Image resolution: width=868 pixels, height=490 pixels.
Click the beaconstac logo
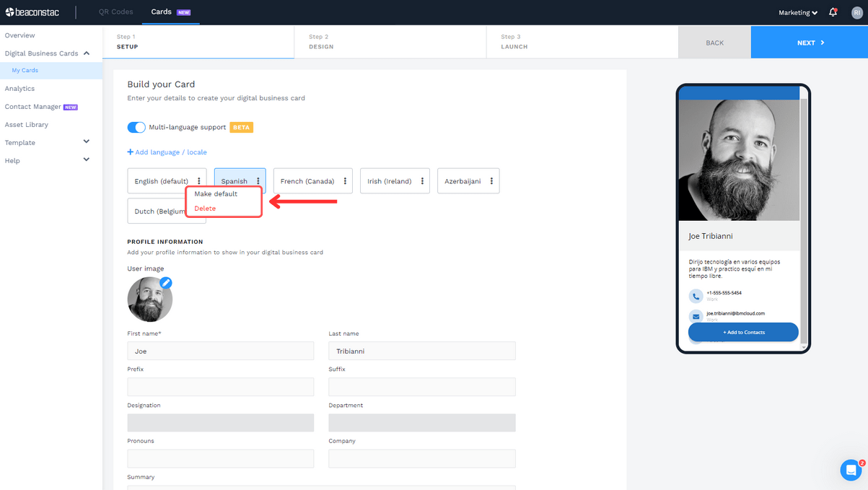click(x=32, y=12)
